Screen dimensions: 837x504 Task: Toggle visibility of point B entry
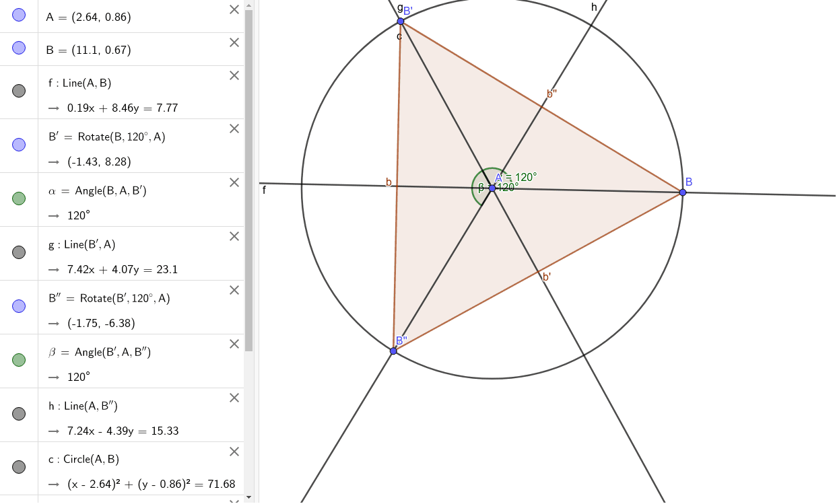click(19, 48)
